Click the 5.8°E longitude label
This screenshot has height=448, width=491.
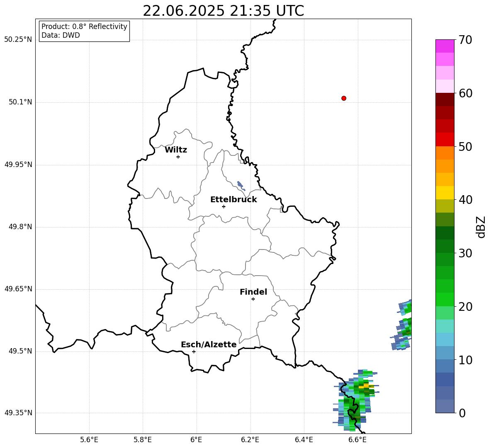[x=143, y=440]
